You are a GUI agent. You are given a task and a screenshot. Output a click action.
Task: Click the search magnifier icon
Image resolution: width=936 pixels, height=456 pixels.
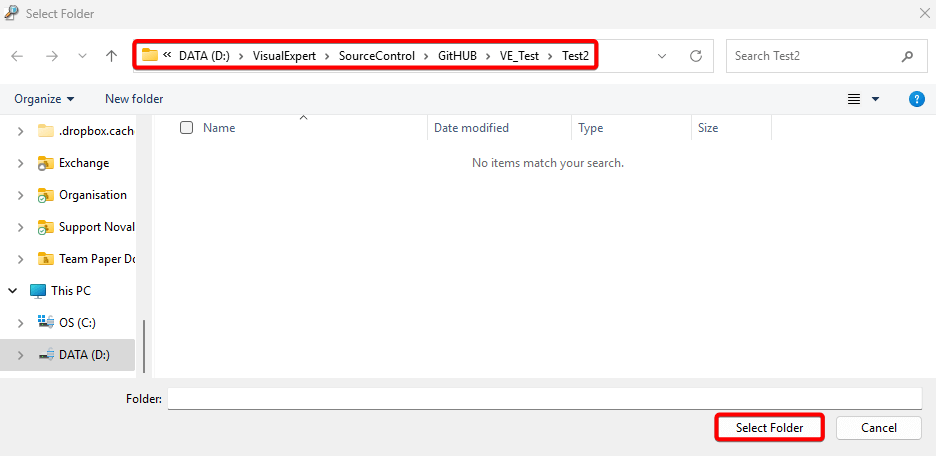[907, 56]
